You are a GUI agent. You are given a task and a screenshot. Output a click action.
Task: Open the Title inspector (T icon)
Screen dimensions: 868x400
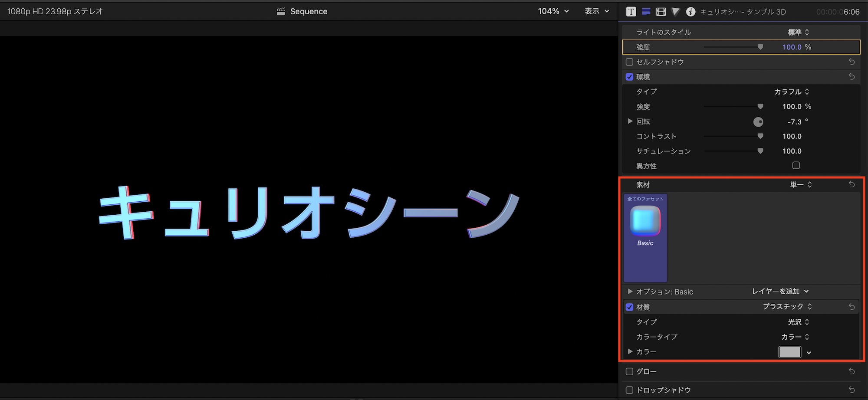pyautogui.click(x=631, y=12)
